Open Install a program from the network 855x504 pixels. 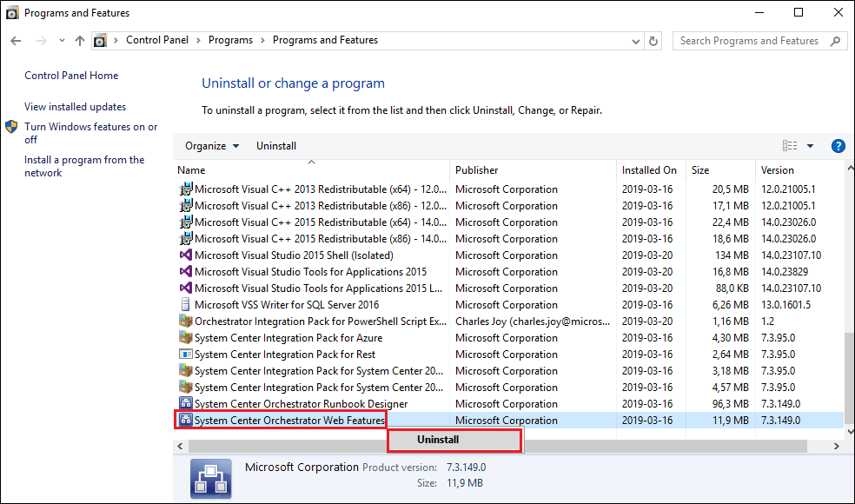(84, 166)
